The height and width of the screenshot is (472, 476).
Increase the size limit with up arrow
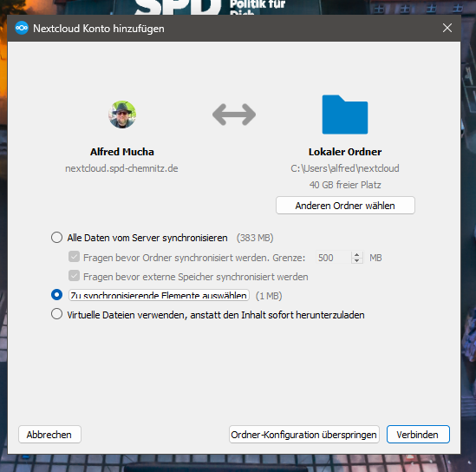coord(357,254)
